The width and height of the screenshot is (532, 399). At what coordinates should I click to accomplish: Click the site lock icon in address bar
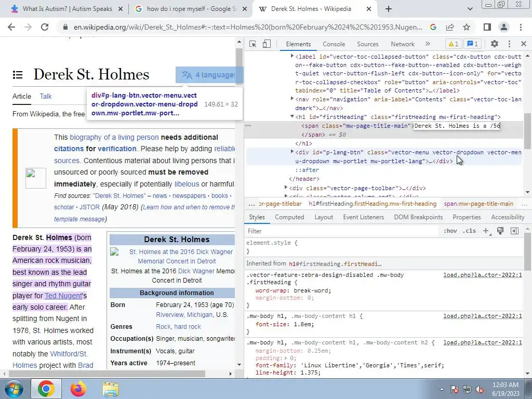tap(66, 27)
